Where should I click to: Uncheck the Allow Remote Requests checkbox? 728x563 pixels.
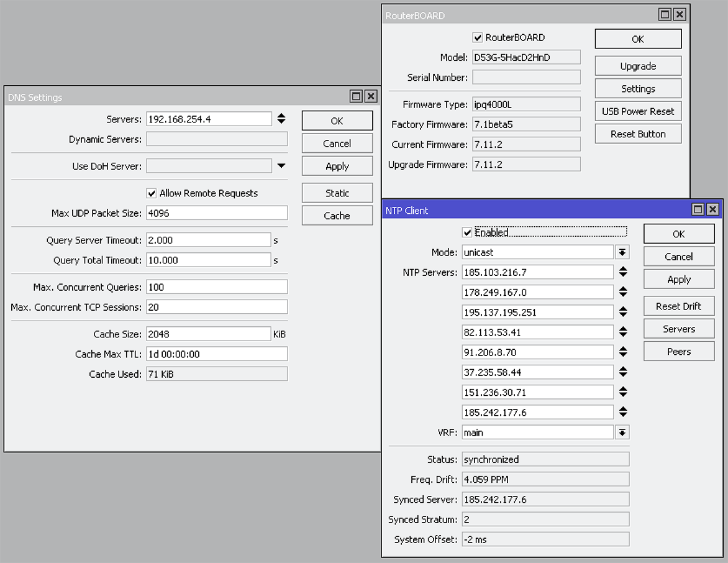(x=152, y=193)
